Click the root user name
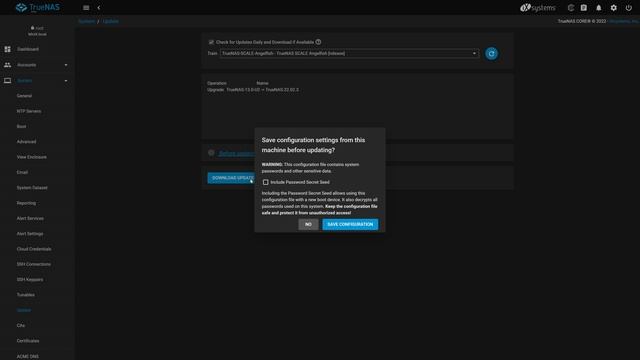640x360 pixels. [x=39, y=28]
